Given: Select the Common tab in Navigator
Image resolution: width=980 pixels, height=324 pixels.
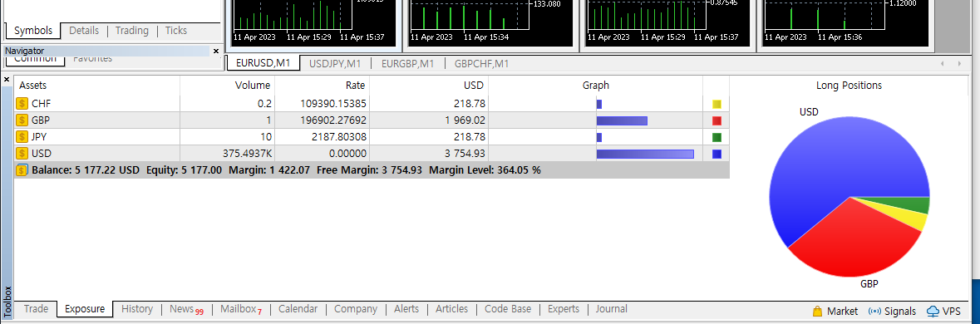Looking at the screenshot, I should point(35,60).
